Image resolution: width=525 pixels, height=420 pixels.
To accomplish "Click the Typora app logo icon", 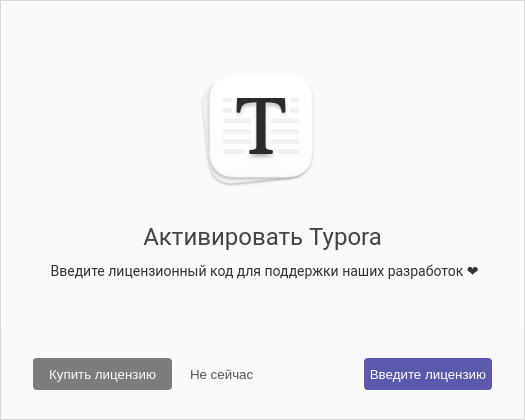I will pos(257,129).
